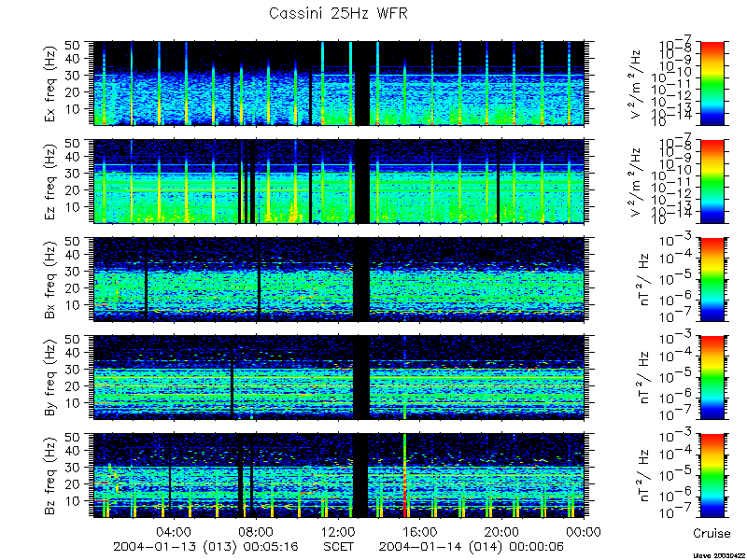The image size is (747, 560).
Task: Click the top 10⁻³ label on the Bx color bar
Action: [x=677, y=241]
